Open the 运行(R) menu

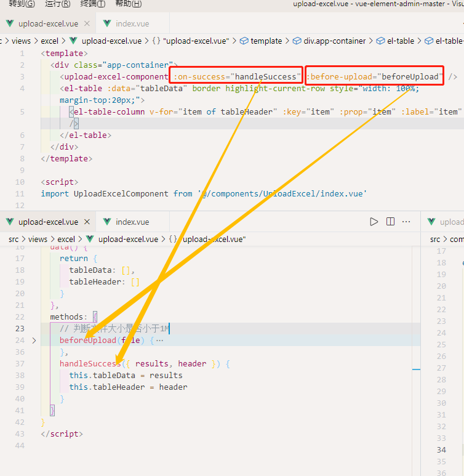pyautogui.click(x=57, y=4)
